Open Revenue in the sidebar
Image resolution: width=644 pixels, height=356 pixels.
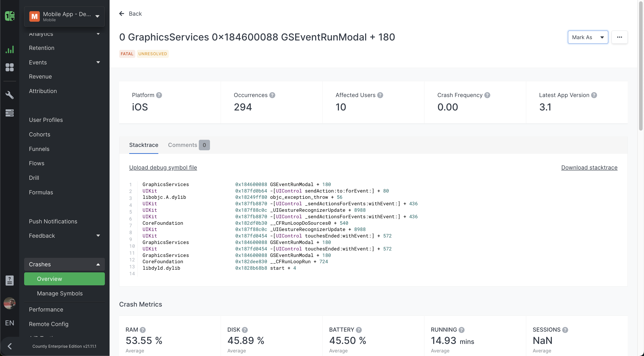(x=40, y=76)
